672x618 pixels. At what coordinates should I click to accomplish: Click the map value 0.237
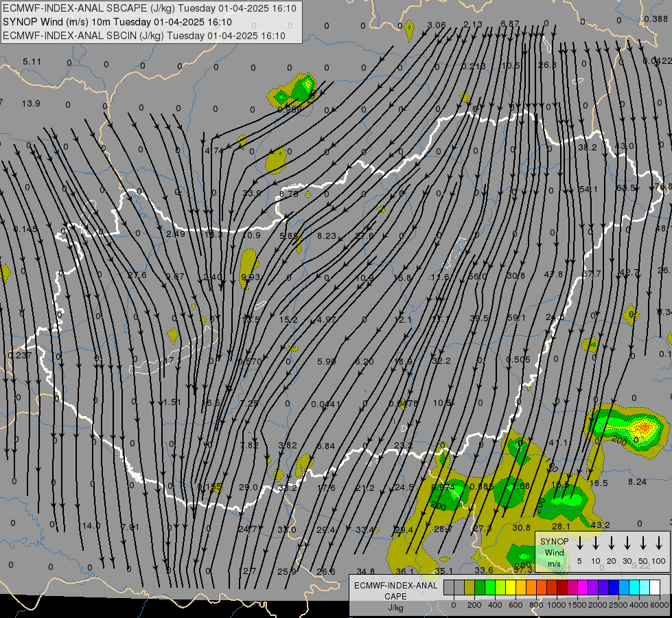coord(20,356)
